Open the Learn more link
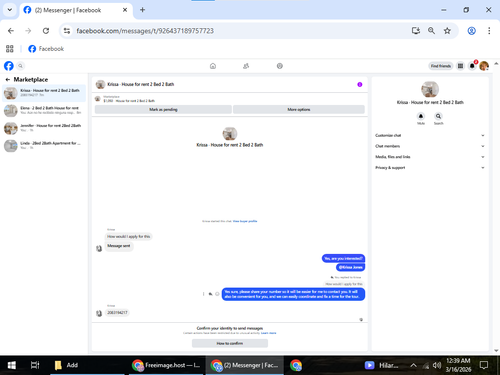Image resolution: width=500 pixels, height=375 pixels. point(268,333)
